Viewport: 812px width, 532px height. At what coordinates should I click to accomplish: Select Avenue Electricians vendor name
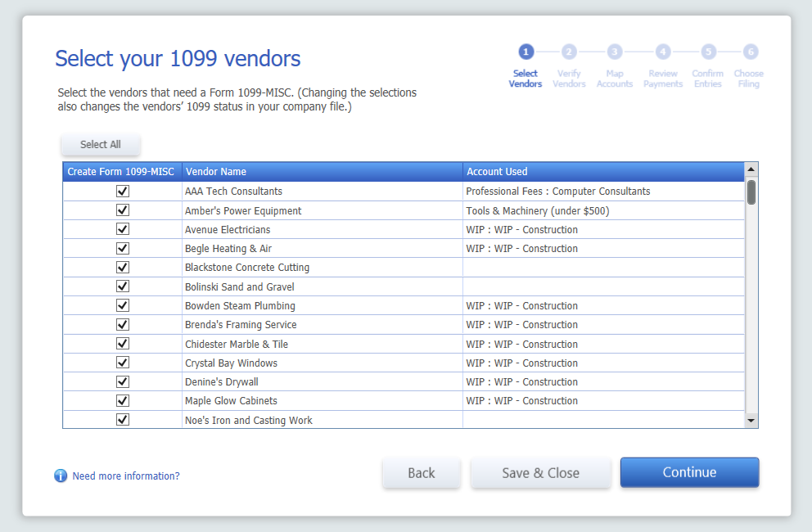[228, 229]
